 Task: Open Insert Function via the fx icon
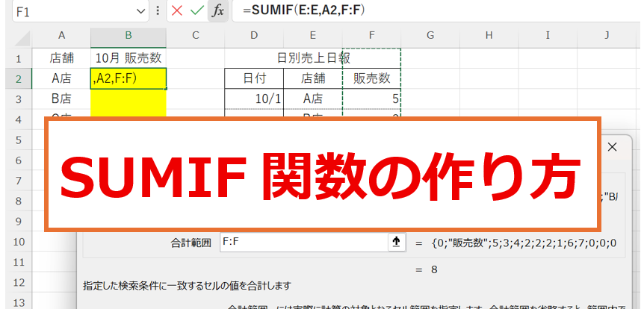coord(217,11)
